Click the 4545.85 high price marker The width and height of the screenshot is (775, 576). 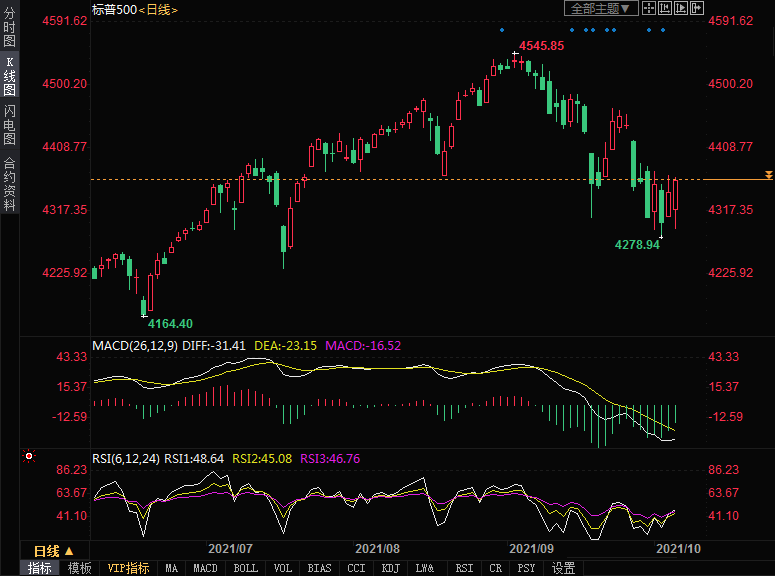click(x=541, y=46)
